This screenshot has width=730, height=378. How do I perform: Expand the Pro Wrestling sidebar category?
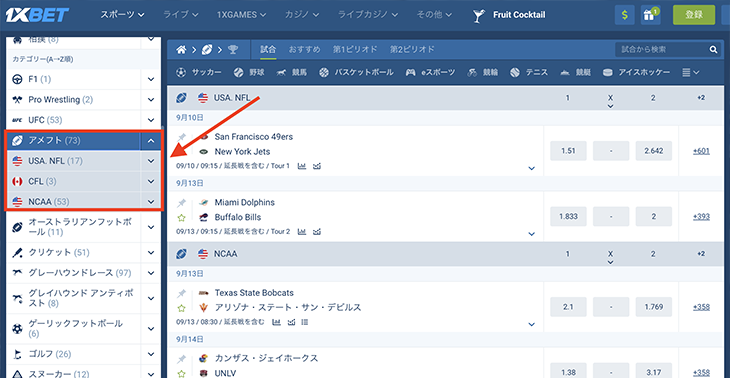click(151, 100)
